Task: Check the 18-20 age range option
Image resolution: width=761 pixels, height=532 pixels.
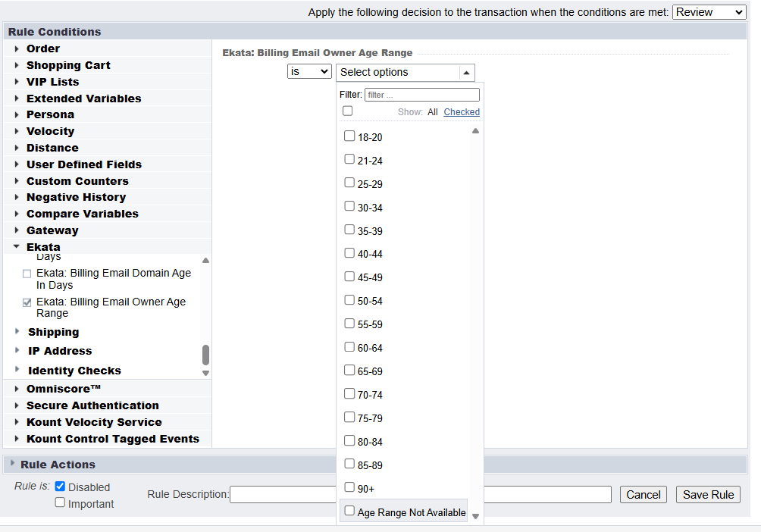Action: (349, 136)
